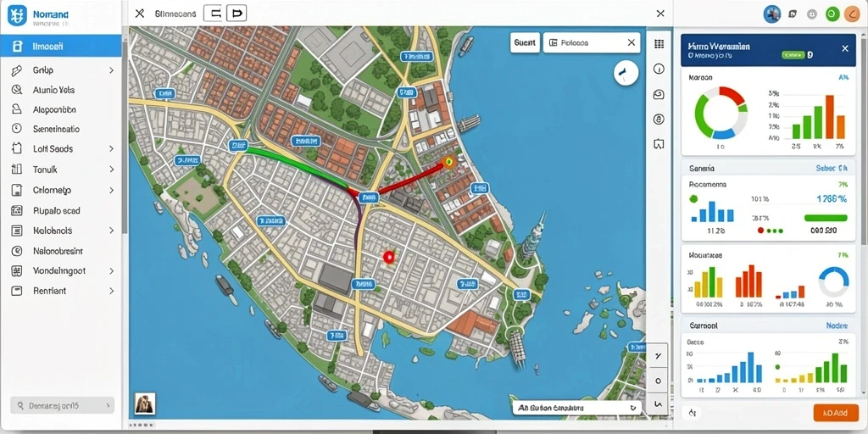868x434 pixels.
Task: Click the Nomand app logo icon
Action: [x=17, y=15]
